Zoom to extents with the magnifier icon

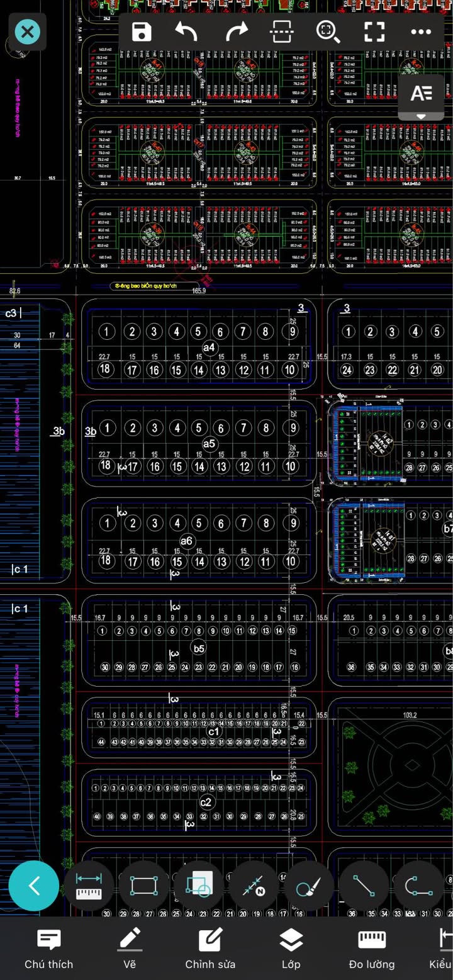(x=328, y=31)
